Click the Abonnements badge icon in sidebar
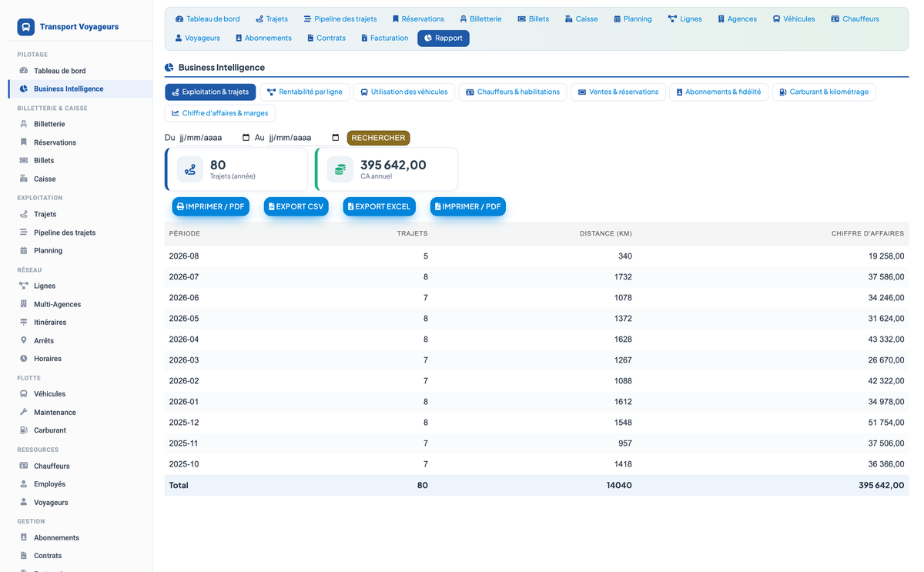The width and height of the screenshot is (924, 572). [x=24, y=537]
